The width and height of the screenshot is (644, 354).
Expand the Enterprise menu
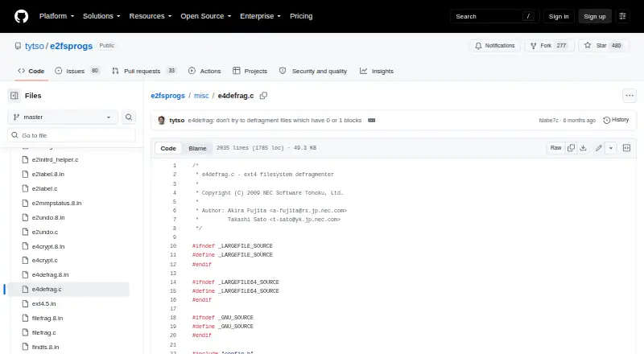click(x=260, y=16)
